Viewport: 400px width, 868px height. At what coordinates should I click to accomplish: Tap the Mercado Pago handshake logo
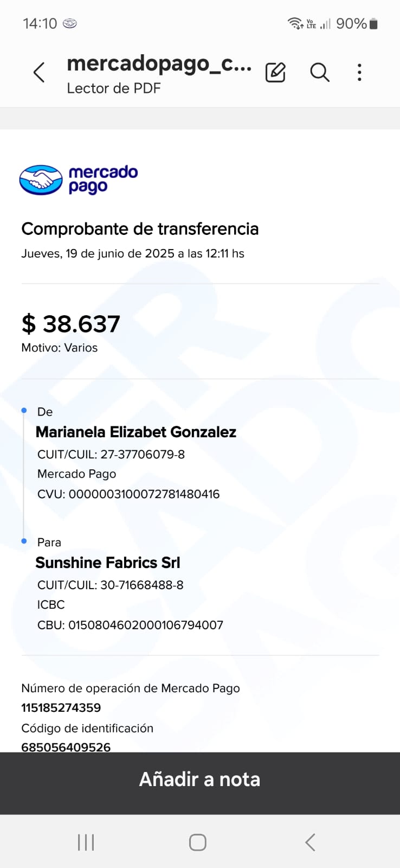41,180
